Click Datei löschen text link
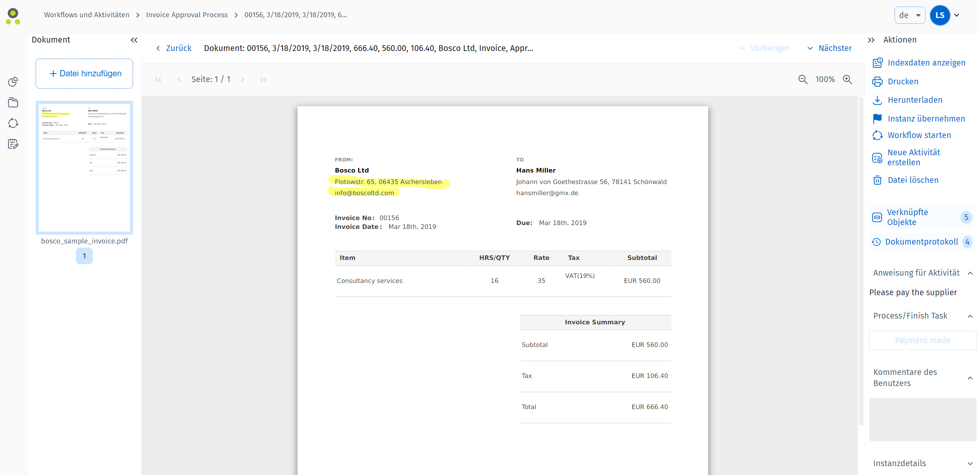The width and height of the screenshot is (980, 475). [913, 180]
